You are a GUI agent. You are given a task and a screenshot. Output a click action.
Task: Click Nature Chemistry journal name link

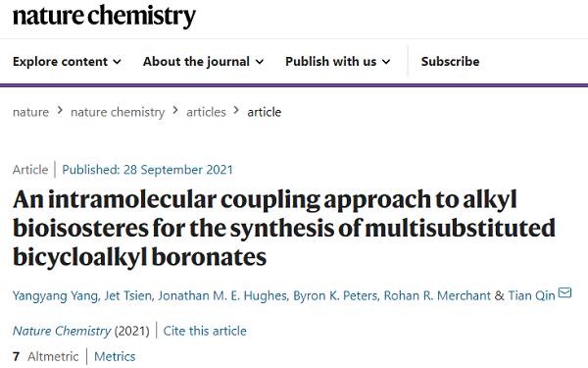tap(62, 331)
